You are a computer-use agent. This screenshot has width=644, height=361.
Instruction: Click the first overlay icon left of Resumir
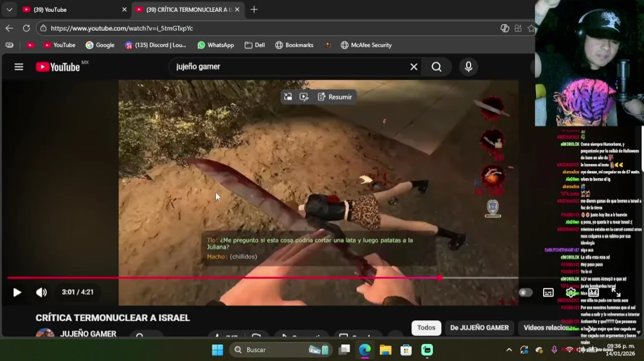coord(288,97)
